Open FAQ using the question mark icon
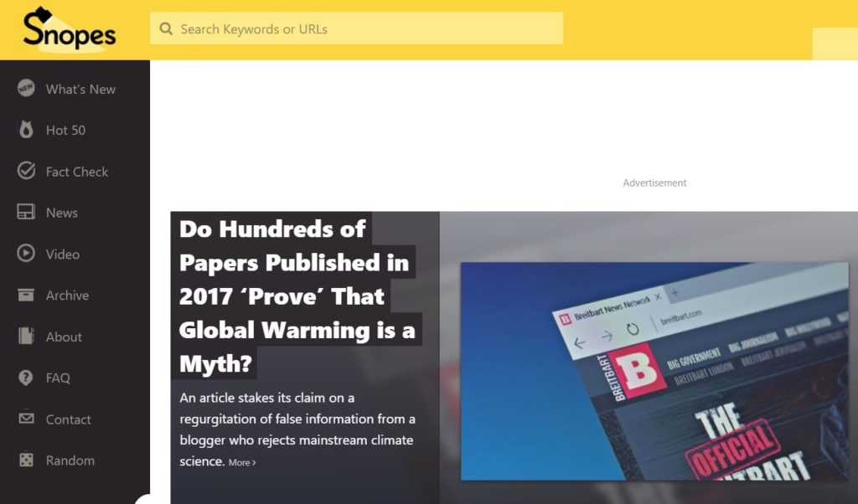Viewport: 858px width, 504px height. coord(25,378)
